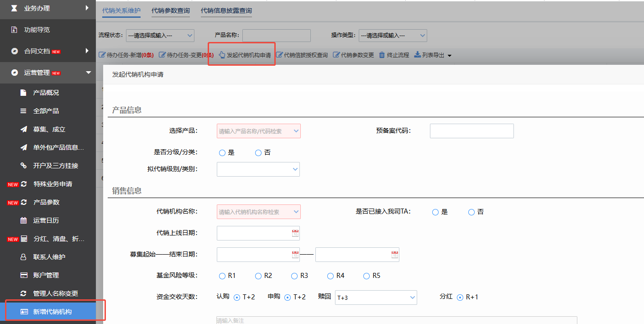The height and width of the screenshot is (324, 644).
Task: Open the 赎回 T+3 dropdown
Action: 376,297
